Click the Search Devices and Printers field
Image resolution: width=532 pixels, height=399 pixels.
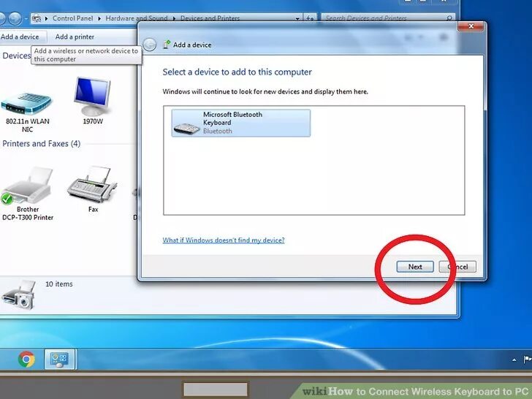[389, 18]
